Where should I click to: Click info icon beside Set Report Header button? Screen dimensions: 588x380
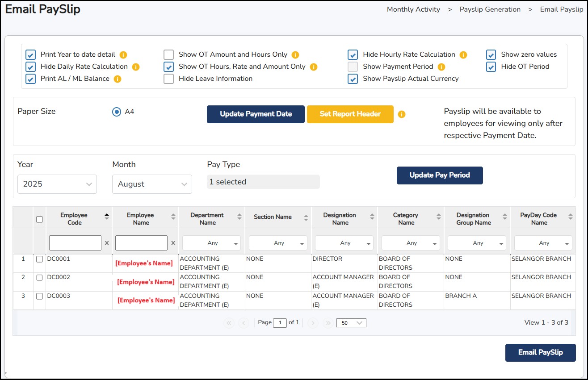[402, 114]
